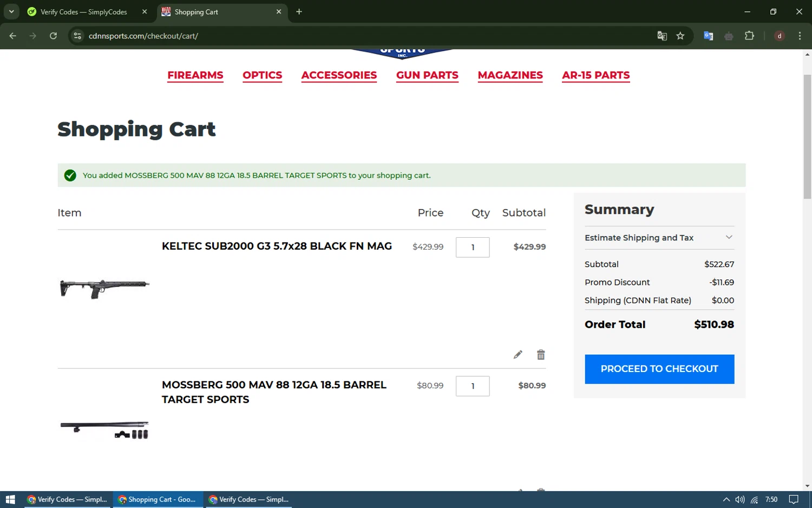
Task: Reload the Shopping Cart page
Action: pos(53,36)
